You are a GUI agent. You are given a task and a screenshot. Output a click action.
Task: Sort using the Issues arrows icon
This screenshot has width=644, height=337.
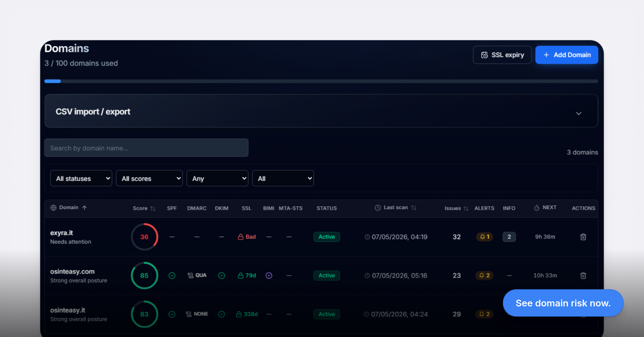coord(466,208)
